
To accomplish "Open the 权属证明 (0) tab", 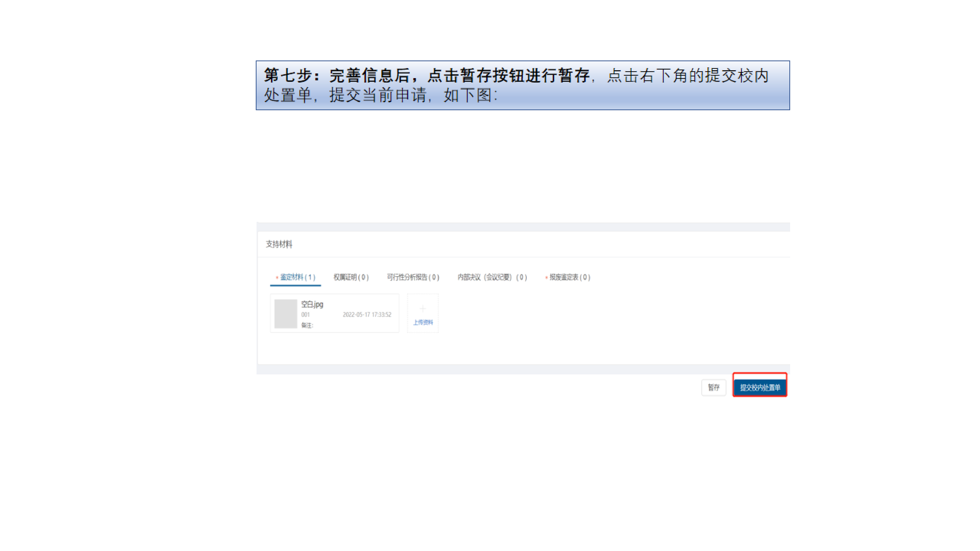I will coord(351,277).
